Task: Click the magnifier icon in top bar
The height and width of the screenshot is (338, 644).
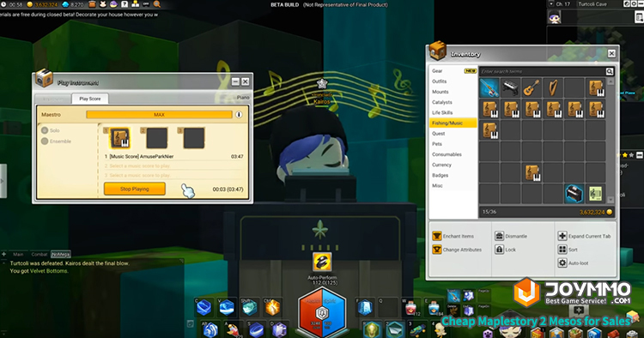Action: [157, 4]
